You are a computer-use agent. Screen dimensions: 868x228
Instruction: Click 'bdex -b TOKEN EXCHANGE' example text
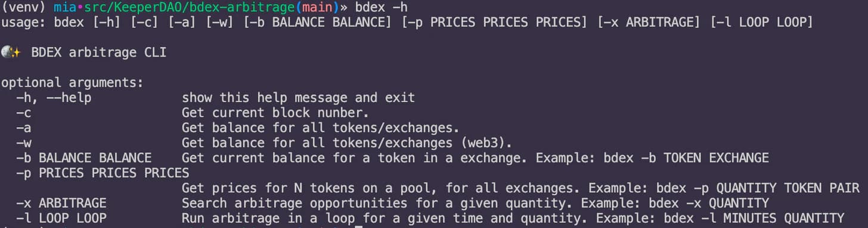pyautogui.click(x=685, y=158)
